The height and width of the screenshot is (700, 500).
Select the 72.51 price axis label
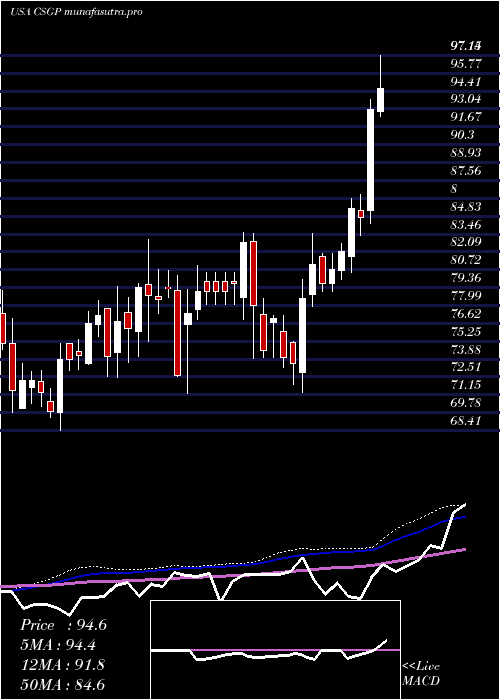tap(466, 367)
